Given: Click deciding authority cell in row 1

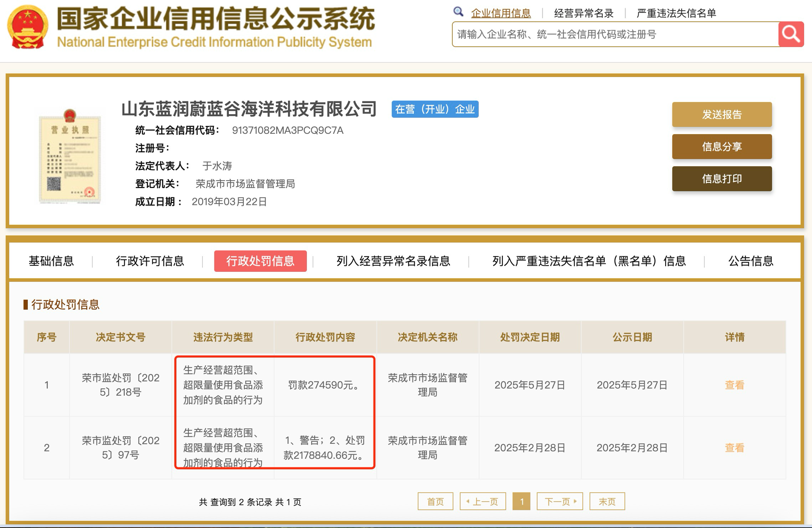Looking at the screenshot, I should click(x=428, y=385).
